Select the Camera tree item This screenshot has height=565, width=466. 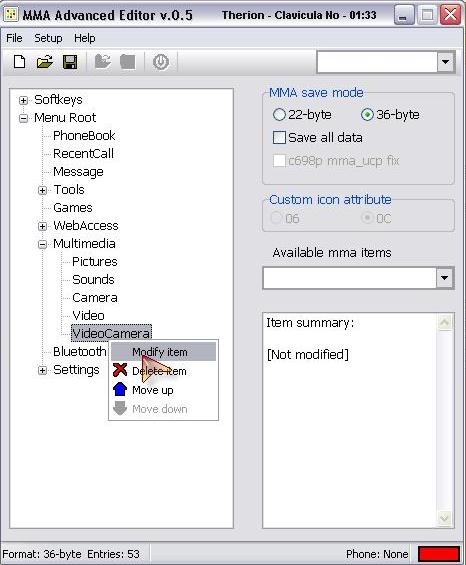point(95,298)
